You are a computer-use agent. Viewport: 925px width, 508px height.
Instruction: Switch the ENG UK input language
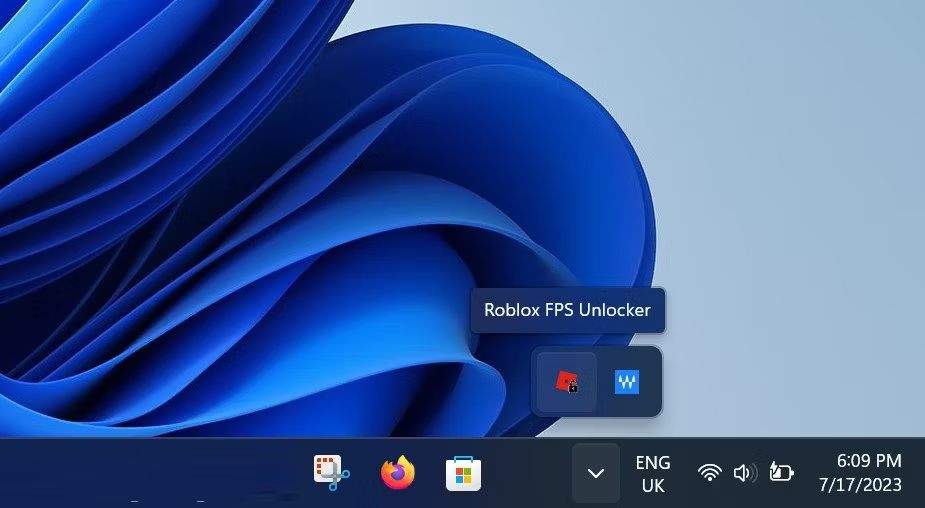click(653, 474)
